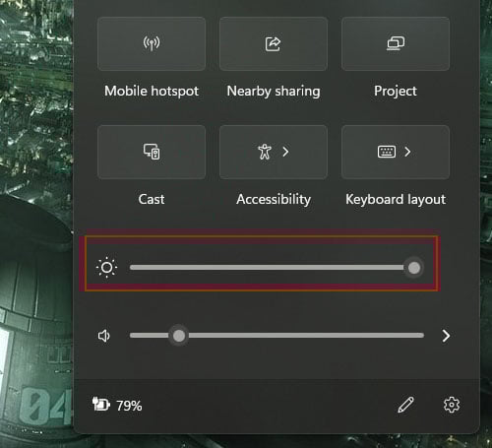Image resolution: width=492 pixels, height=448 pixels.
Task: Toggle the Mobile hotspot tile
Action: click(152, 43)
